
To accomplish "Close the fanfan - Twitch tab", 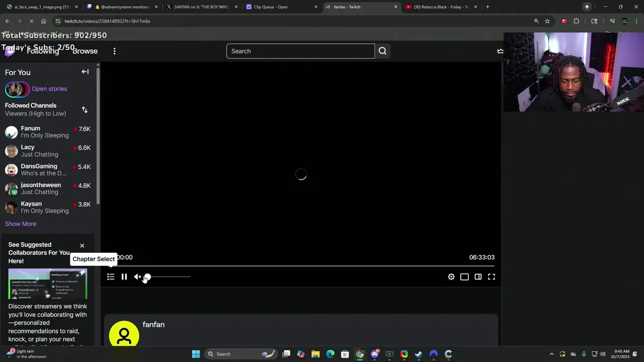I will click(395, 7).
